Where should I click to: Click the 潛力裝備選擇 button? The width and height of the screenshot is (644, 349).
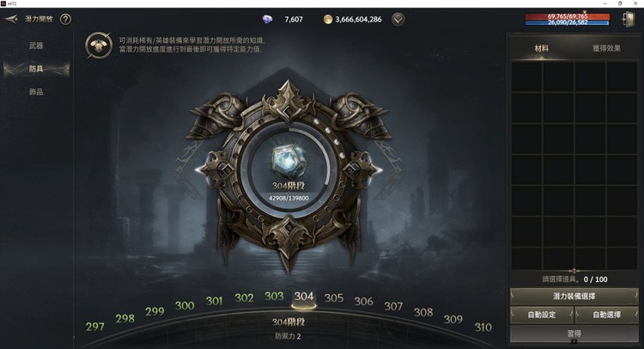(x=574, y=296)
